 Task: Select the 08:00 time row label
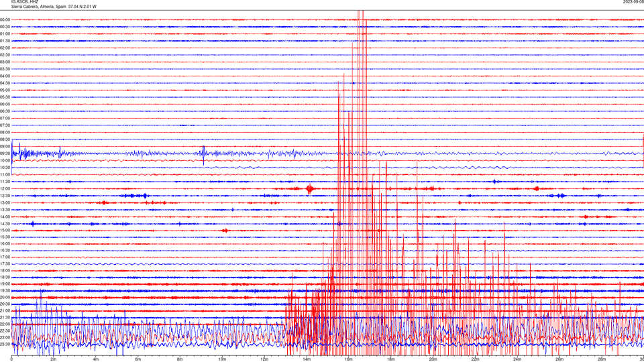coord(5,132)
